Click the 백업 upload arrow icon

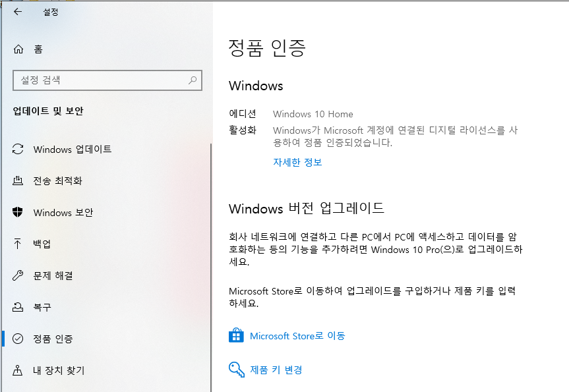point(17,244)
